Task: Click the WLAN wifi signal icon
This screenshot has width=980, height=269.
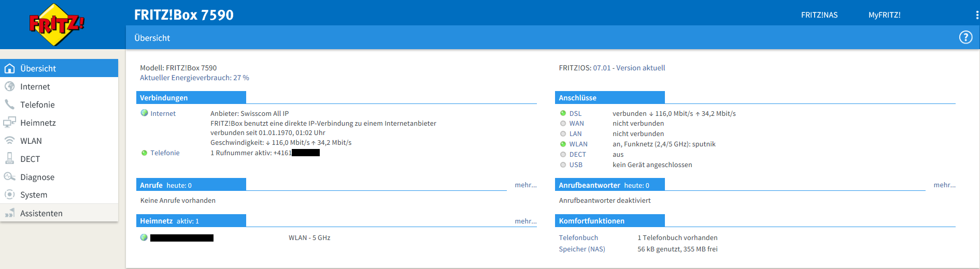Action: coord(9,141)
